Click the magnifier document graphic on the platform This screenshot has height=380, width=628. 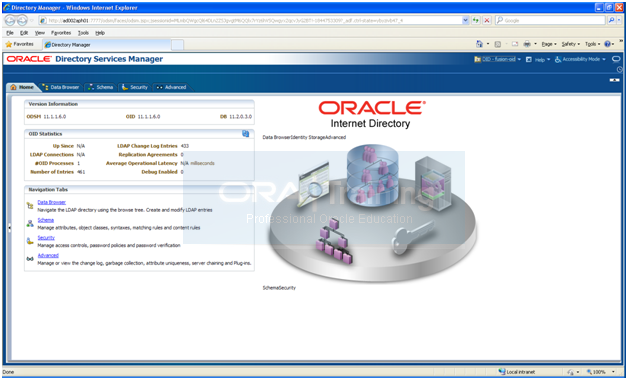click(313, 184)
